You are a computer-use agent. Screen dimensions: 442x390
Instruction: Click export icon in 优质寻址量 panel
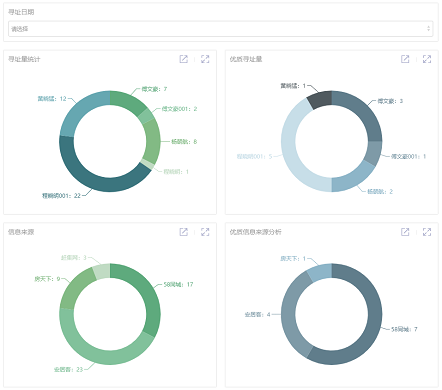405,59
